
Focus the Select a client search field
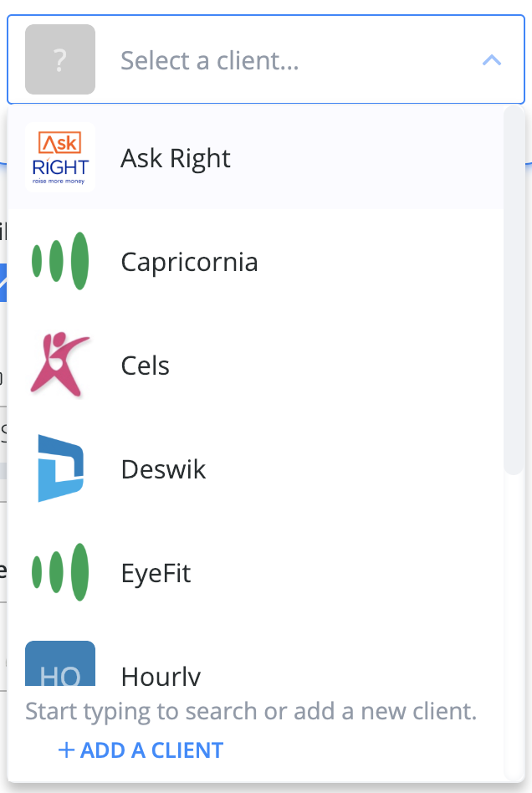(266, 59)
